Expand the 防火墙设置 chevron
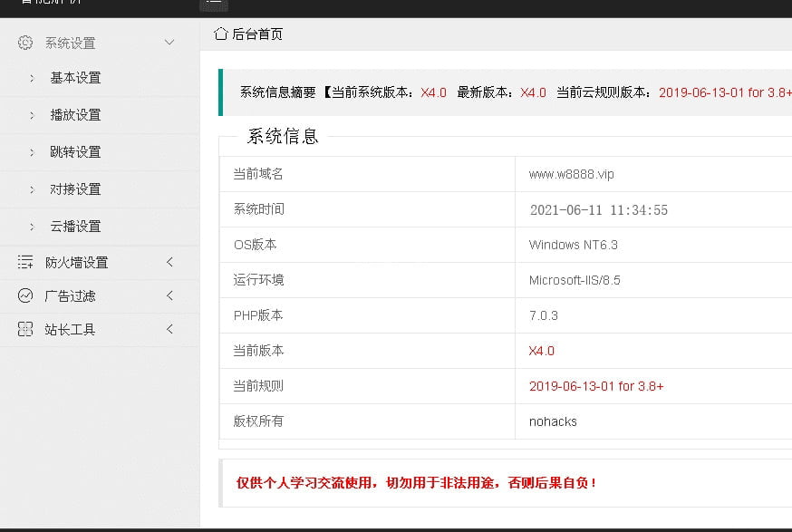 click(x=169, y=262)
